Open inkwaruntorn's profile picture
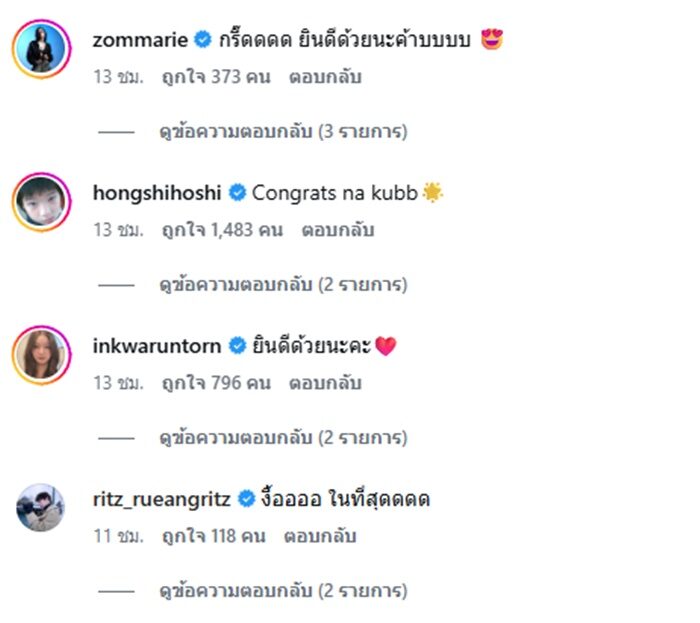The width and height of the screenshot is (700, 623). 41,357
